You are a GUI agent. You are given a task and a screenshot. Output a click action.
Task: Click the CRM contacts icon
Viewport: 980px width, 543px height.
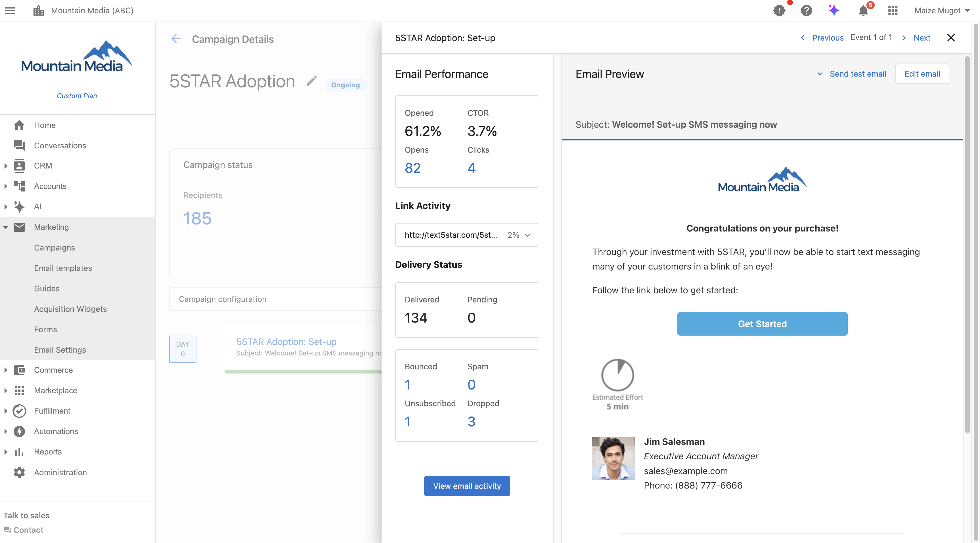19,166
